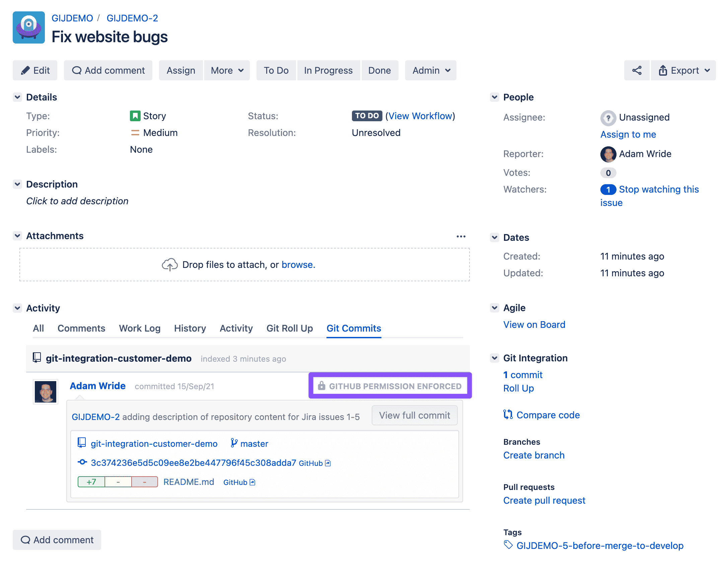Open the Export dropdown
Viewport: 728px width, 568px height.
coord(683,70)
